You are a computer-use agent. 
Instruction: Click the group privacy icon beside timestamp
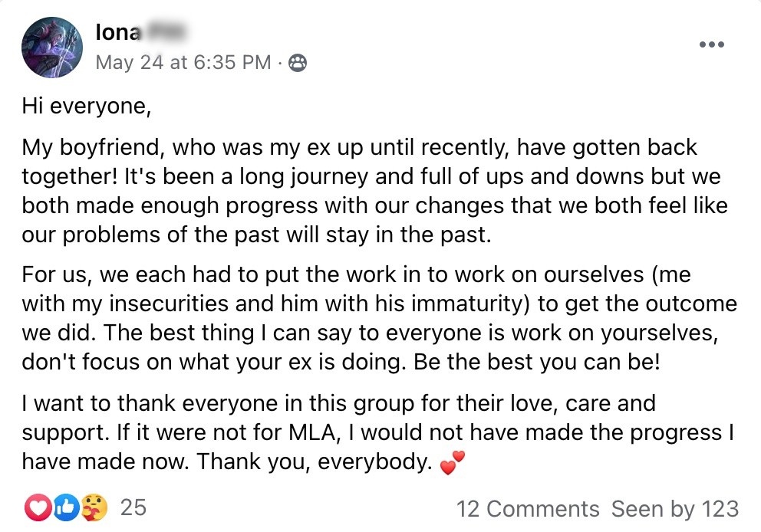coord(298,63)
